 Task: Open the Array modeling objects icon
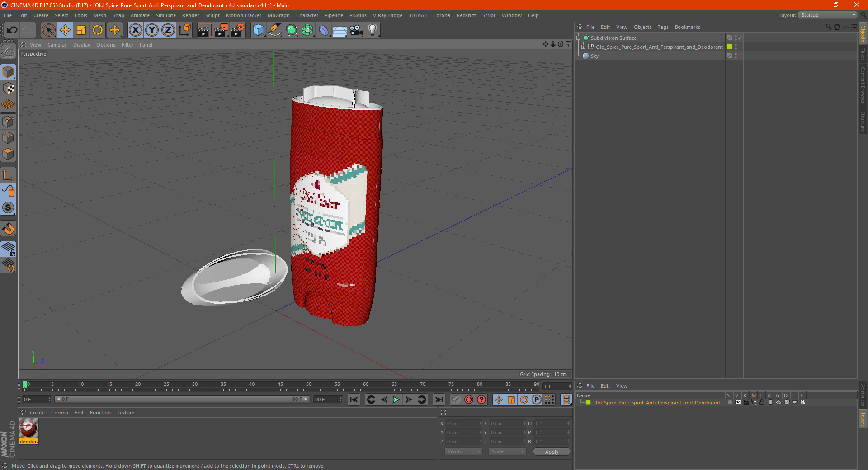(307, 30)
